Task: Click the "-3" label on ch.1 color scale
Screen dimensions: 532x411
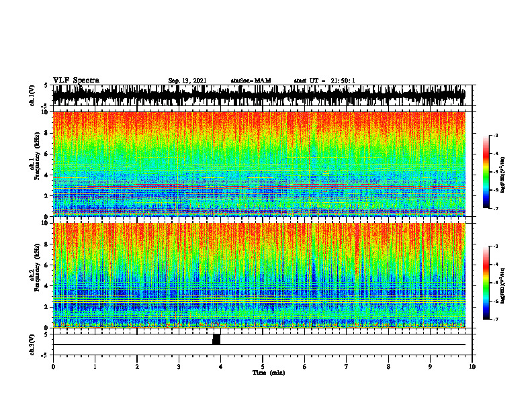Action: coord(496,135)
